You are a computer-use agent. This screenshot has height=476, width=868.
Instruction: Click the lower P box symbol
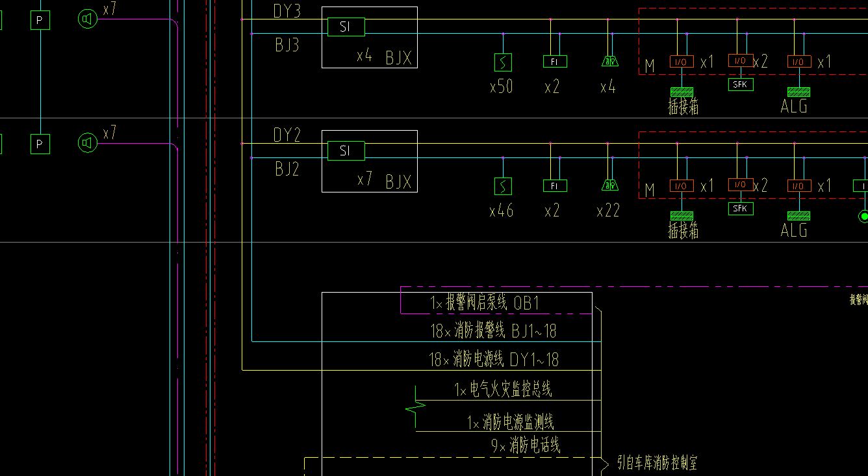click(40, 144)
